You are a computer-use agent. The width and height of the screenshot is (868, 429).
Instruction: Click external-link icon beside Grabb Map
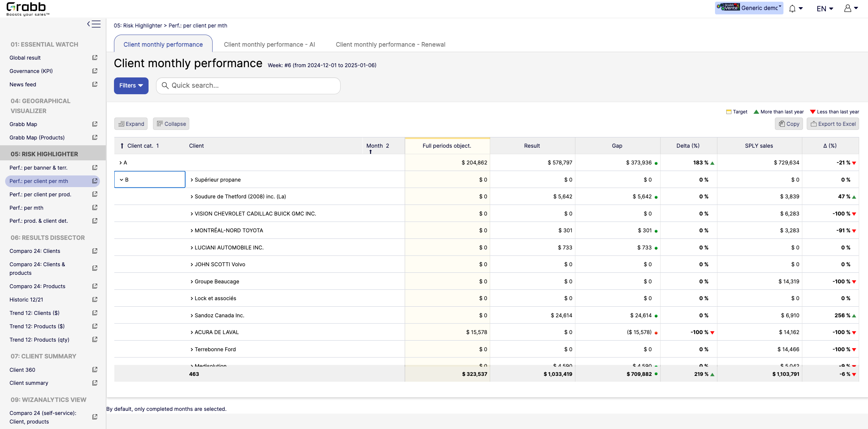coord(95,124)
